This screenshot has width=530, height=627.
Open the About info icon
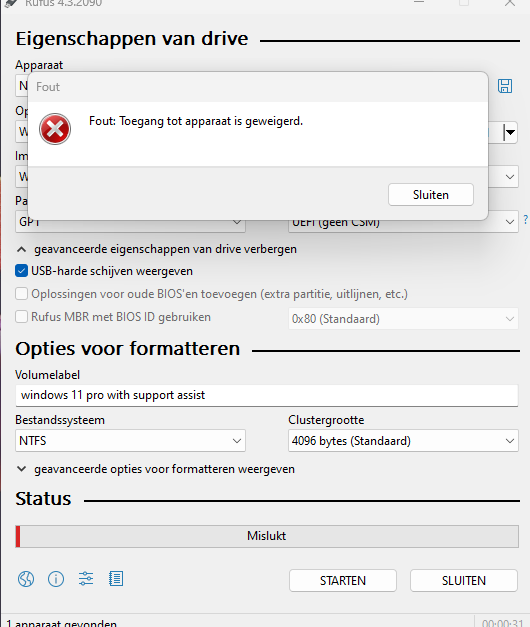click(x=56, y=579)
